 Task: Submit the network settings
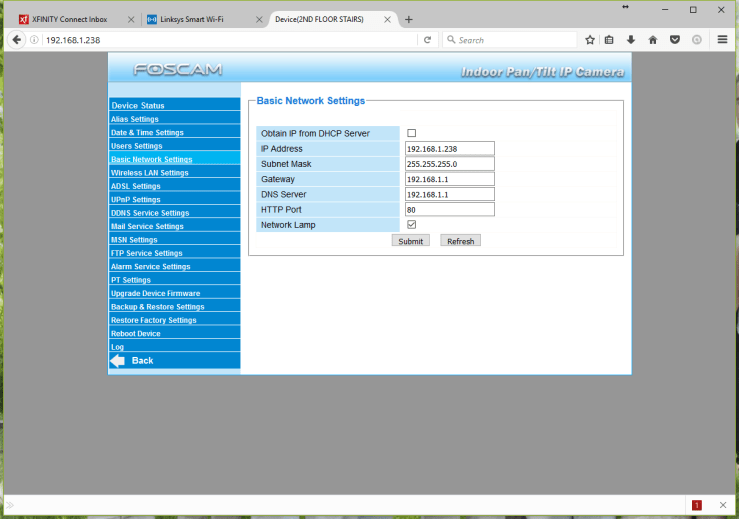[x=410, y=241]
